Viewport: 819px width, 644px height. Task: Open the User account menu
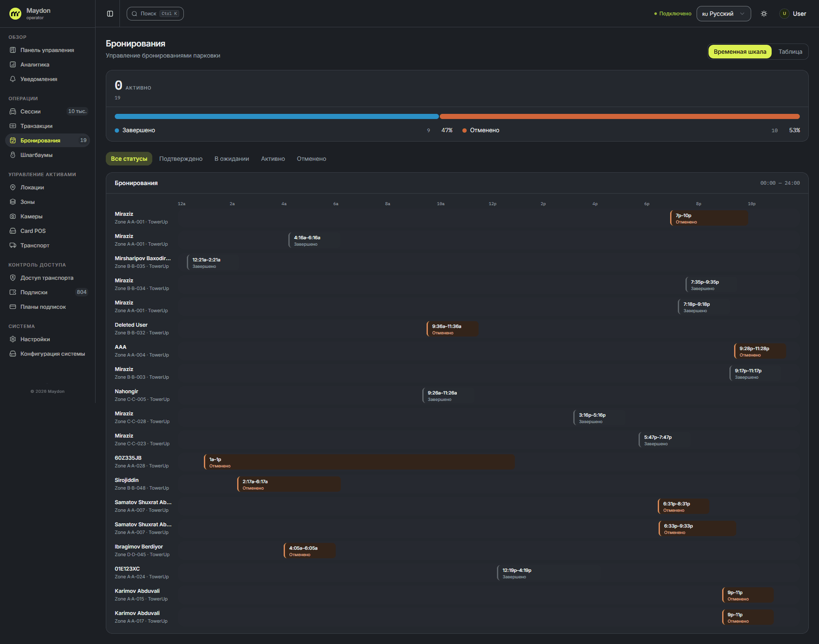click(x=793, y=14)
